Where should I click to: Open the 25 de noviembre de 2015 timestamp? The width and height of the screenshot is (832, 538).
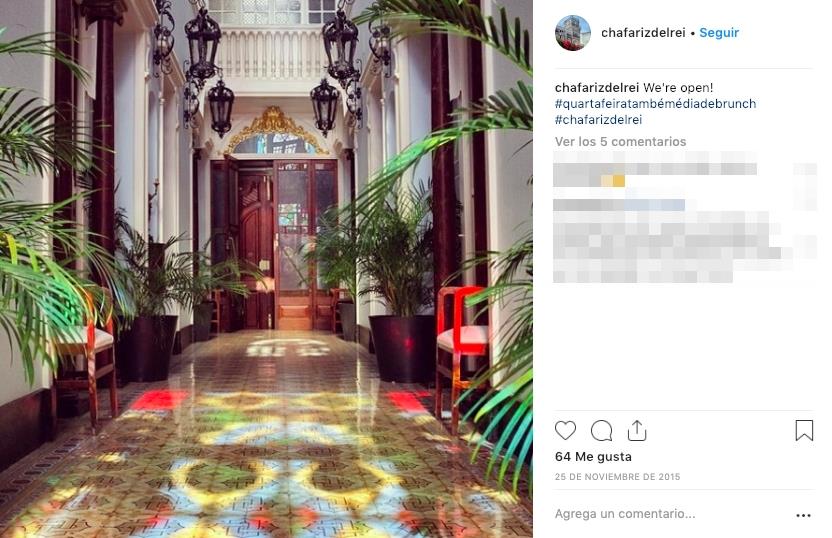pyautogui.click(x=617, y=476)
